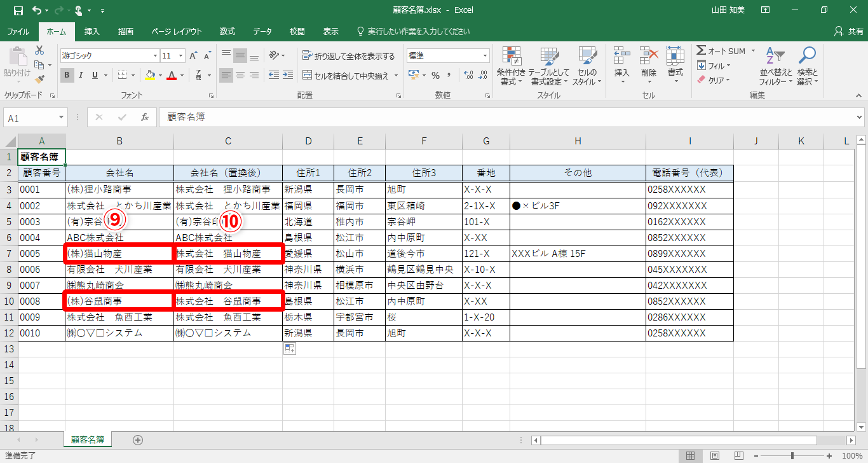This screenshot has width=868, height=463.
Task: Save the workbook using the floppy disk icon
Action: pyautogui.click(x=18, y=10)
